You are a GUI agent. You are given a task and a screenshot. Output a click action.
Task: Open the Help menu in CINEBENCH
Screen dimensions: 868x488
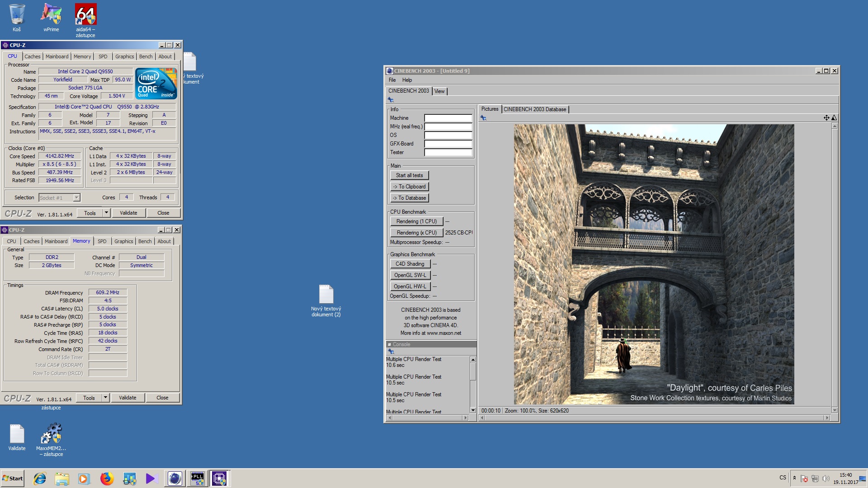point(407,80)
